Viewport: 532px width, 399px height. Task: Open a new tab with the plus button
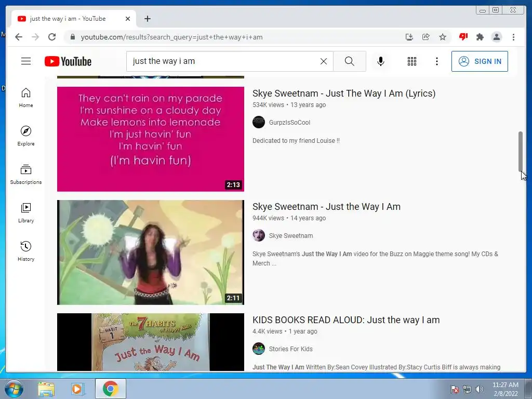[147, 19]
